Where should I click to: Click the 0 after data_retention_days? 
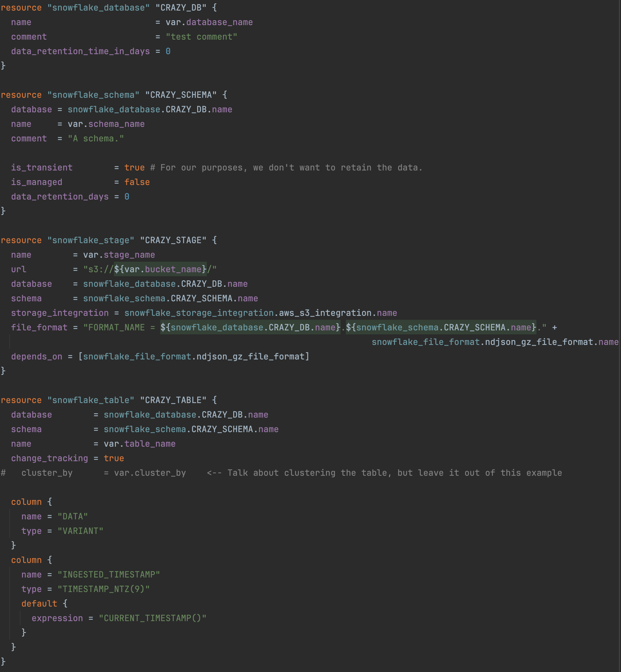pos(127,197)
